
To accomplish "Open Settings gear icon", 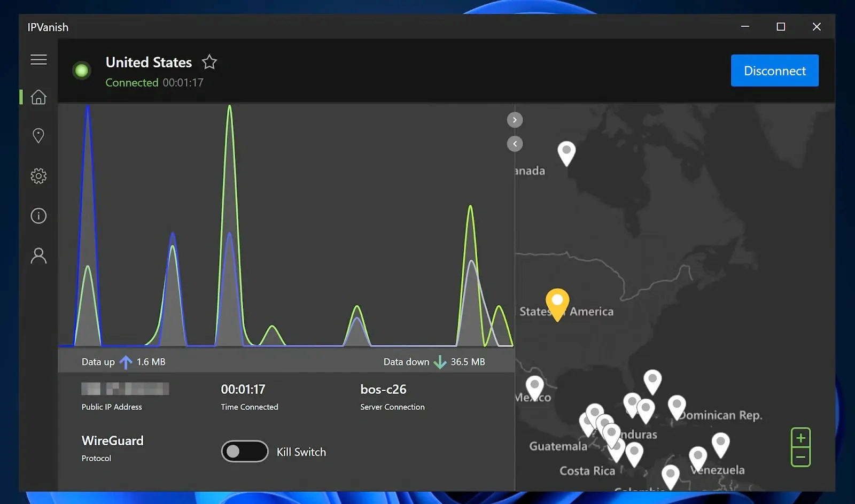I will 38,176.
